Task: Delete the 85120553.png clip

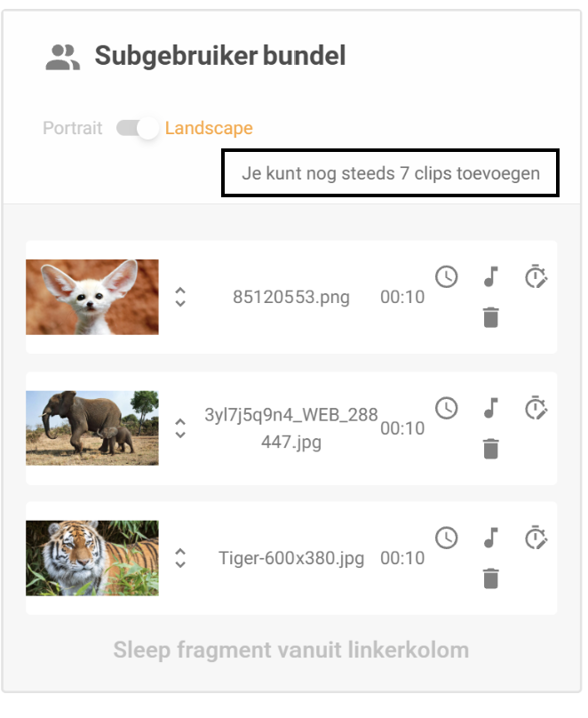Action: coord(490,317)
